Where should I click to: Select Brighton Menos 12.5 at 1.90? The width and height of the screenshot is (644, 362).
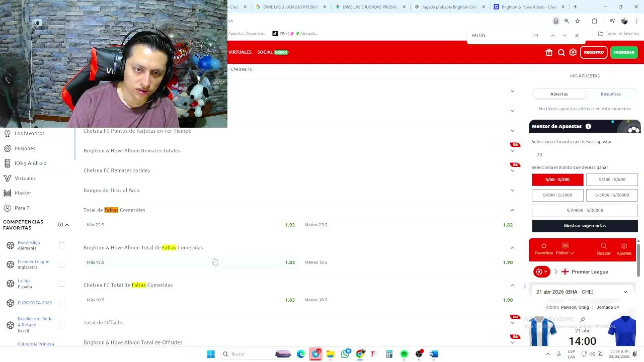(409, 262)
